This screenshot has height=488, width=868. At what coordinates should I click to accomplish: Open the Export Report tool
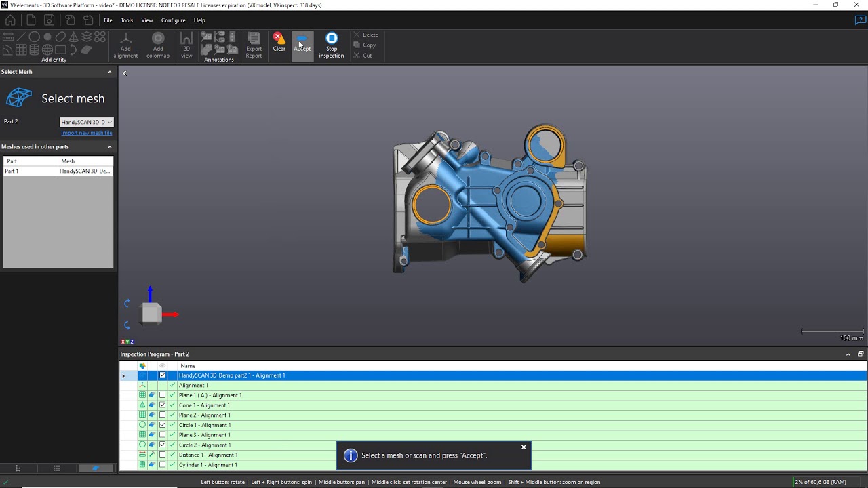(x=254, y=43)
